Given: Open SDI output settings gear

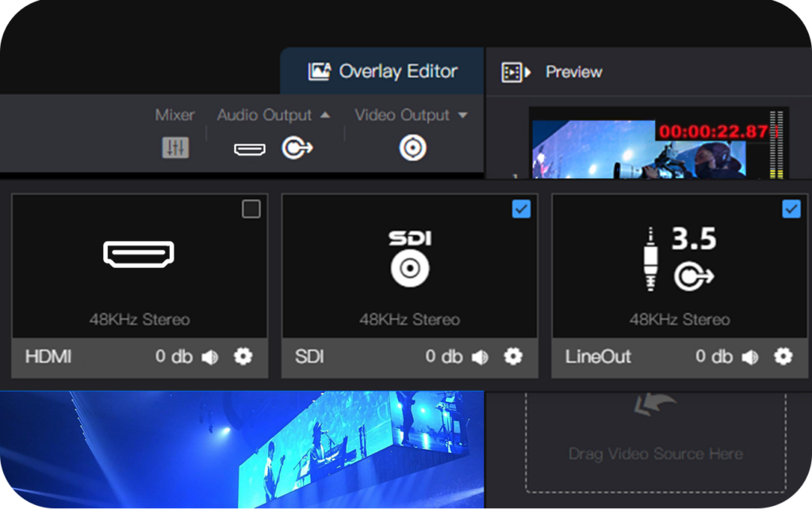Looking at the screenshot, I should (x=513, y=357).
